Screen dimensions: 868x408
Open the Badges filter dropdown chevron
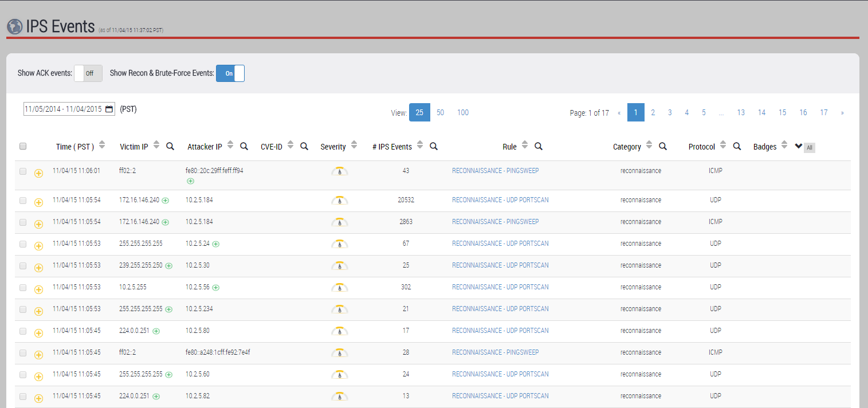click(799, 146)
